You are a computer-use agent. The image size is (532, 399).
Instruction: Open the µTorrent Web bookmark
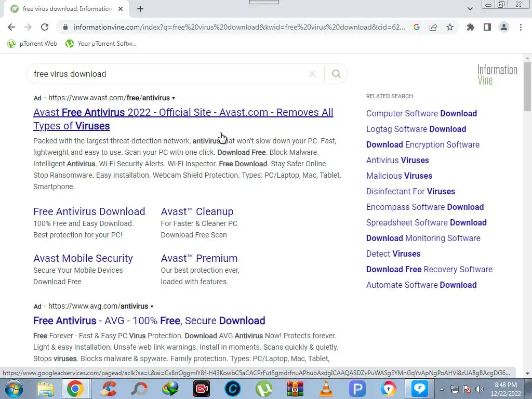tap(32, 44)
